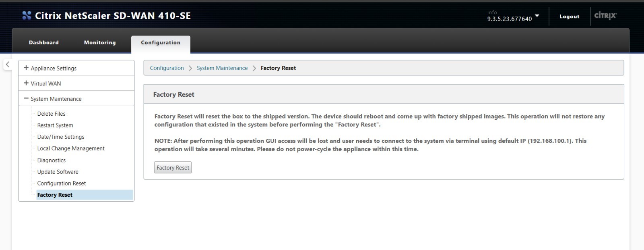Log out using the Logout link

coord(570,17)
